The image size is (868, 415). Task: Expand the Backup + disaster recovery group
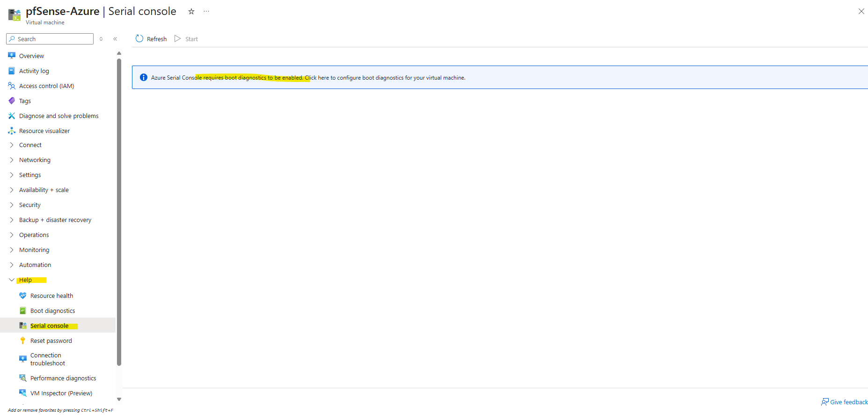(x=12, y=220)
